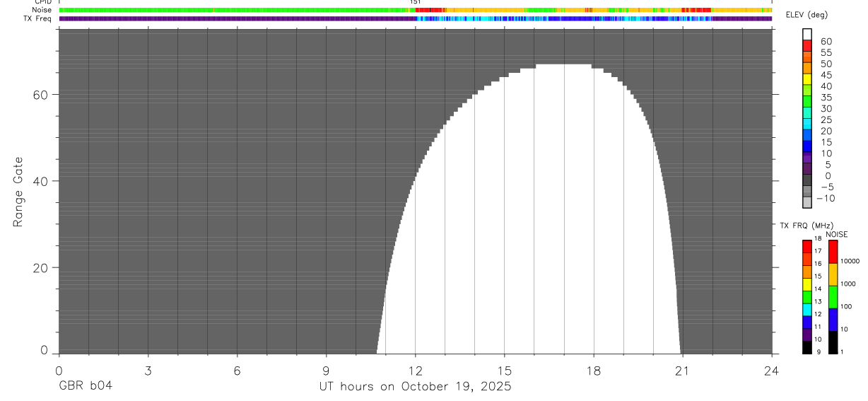Select the orange segment of NOISE colorbar
Image resolution: width=868 pixels, height=401 pixels.
(833, 274)
